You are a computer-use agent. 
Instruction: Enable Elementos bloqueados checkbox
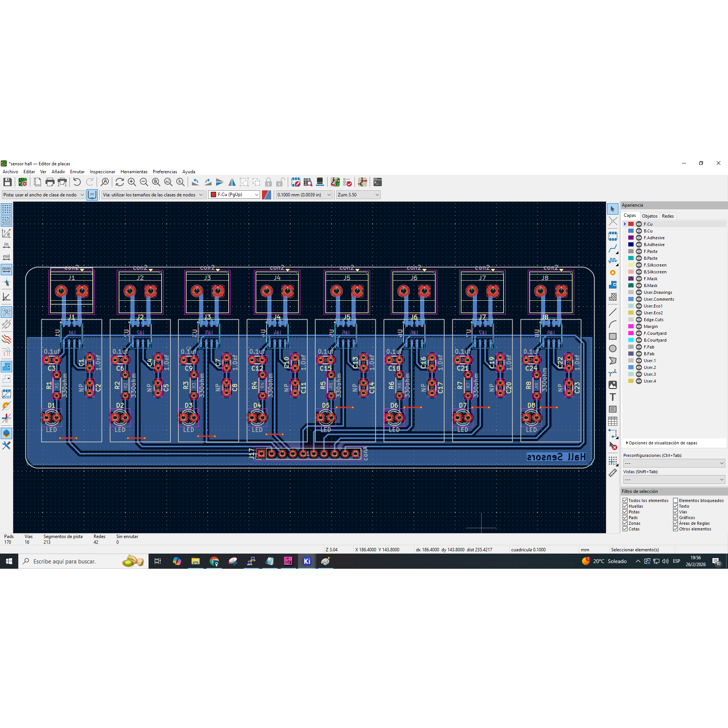coord(675,500)
